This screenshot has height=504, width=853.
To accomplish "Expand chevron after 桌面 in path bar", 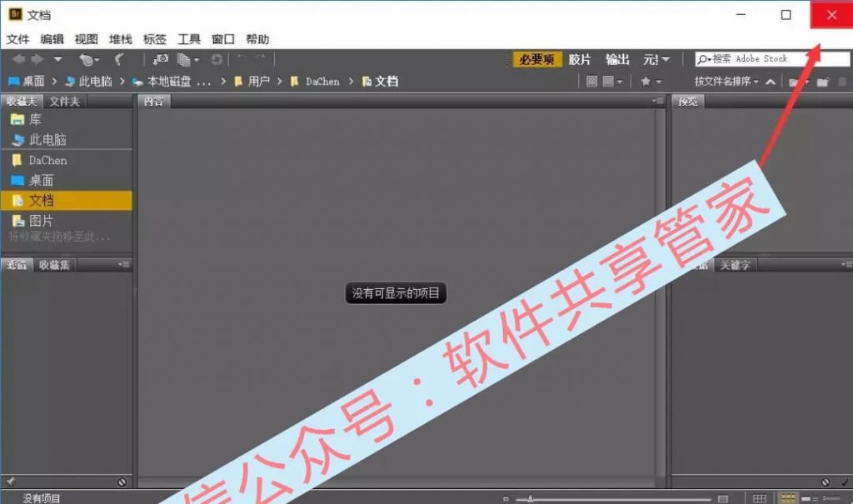I will (54, 81).
